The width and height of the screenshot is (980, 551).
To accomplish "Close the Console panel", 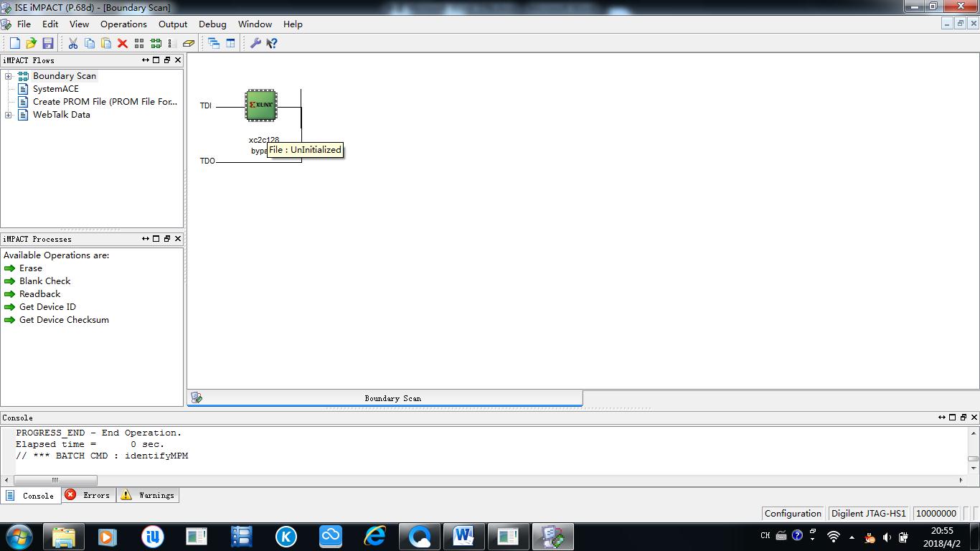I will point(974,418).
